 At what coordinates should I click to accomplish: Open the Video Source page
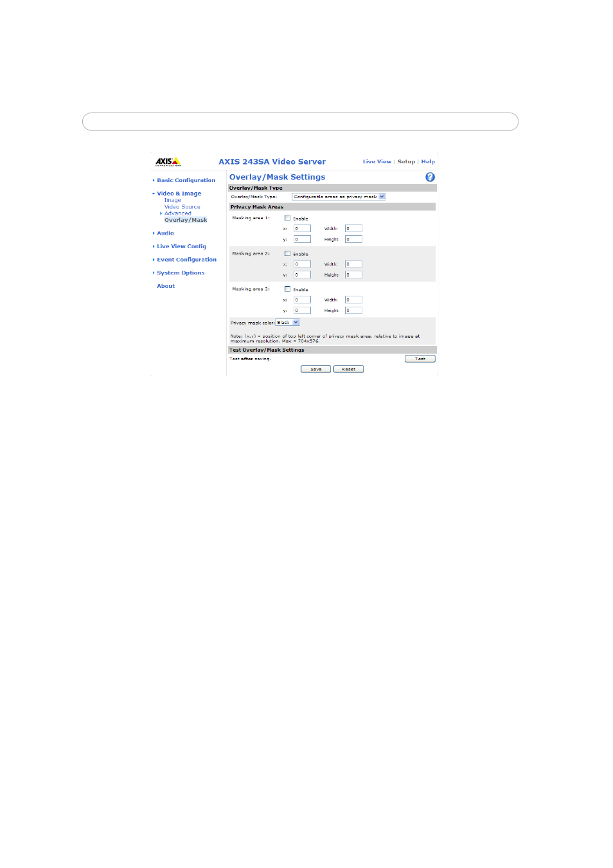point(182,207)
